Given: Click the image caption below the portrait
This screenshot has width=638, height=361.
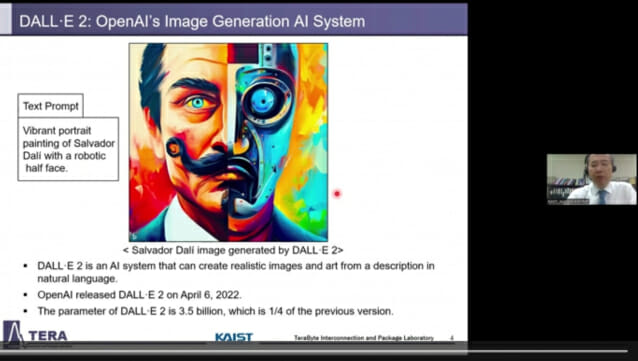Looking at the screenshot, I should [233, 250].
